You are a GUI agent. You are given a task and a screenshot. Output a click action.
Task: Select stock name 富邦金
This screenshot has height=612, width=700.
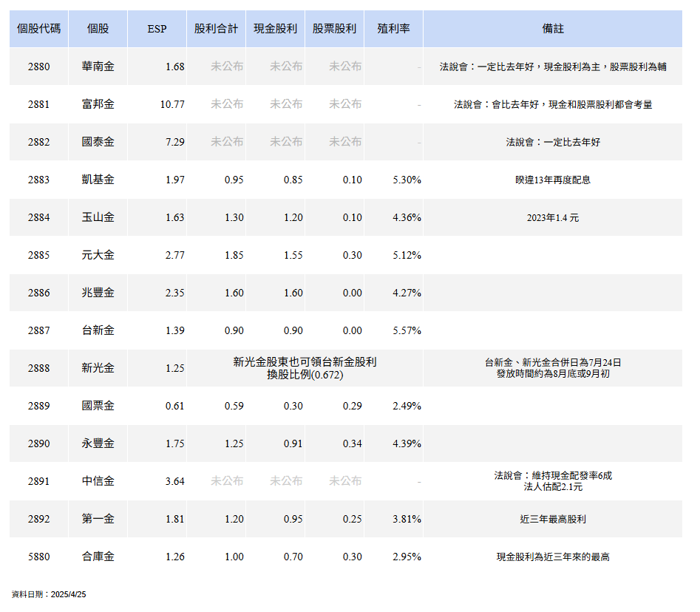click(98, 104)
